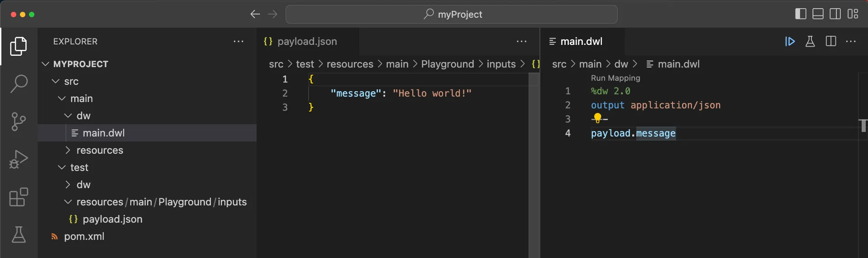
Task: Click the green fullscreen window button
Action: [x=32, y=15]
